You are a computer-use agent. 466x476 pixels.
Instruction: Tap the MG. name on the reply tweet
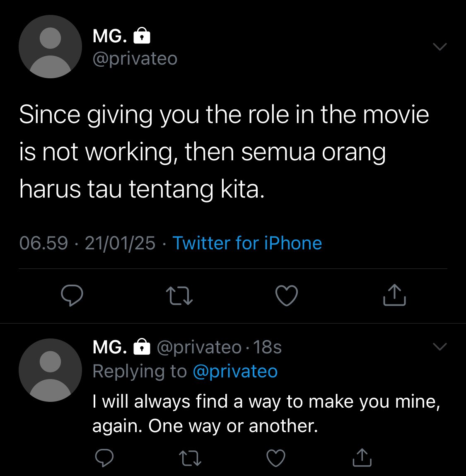click(x=110, y=347)
